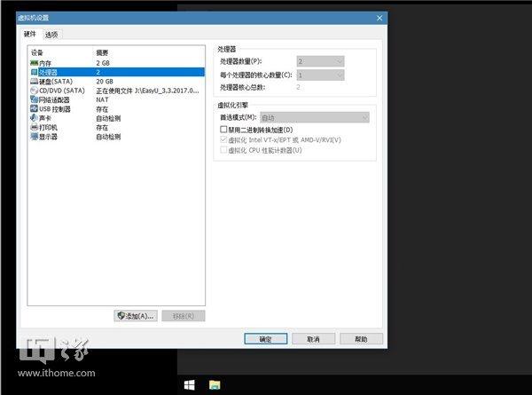Select the CD/DVD (SATA) row name
The height and width of the screenshot is (395, 532).
(x=62, y=91)
